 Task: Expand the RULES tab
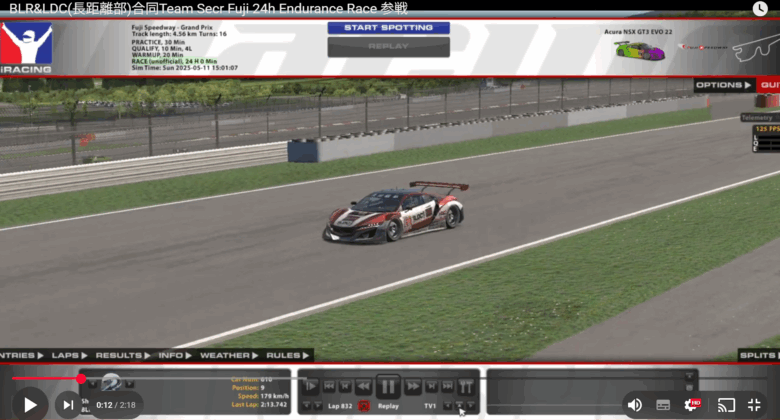pyautogui.click(x=288, y=355)
